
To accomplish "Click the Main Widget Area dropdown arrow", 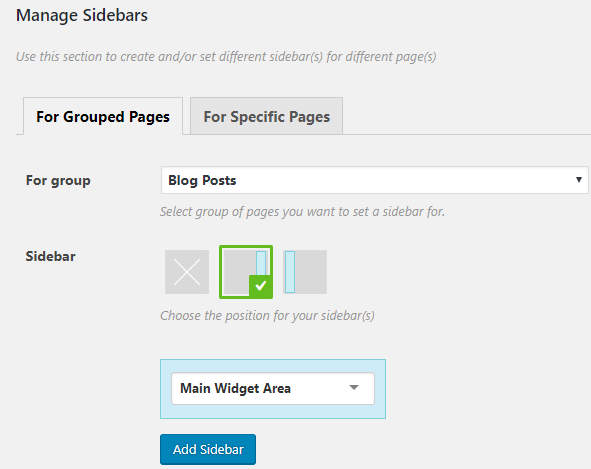I will [x=354, y=388].
